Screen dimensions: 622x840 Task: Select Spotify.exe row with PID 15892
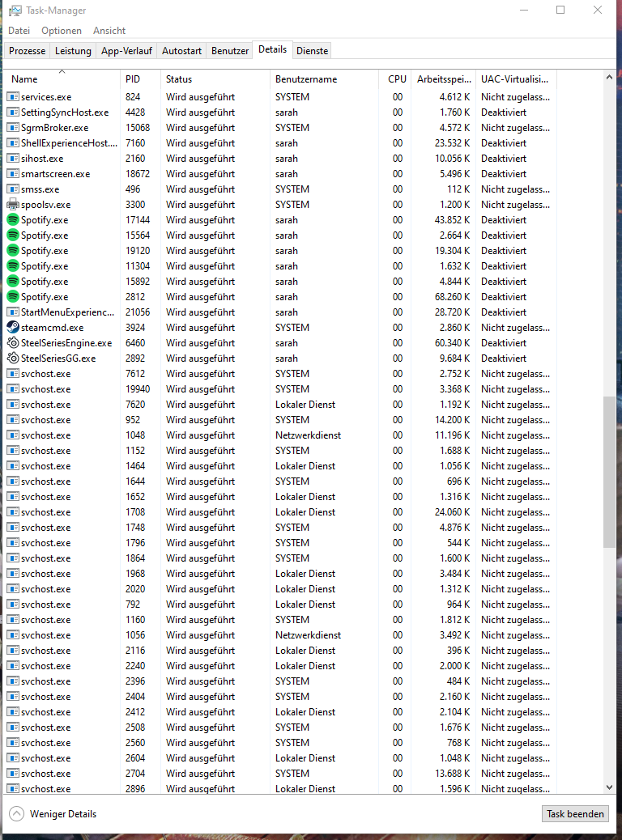[x=280, y=282]
